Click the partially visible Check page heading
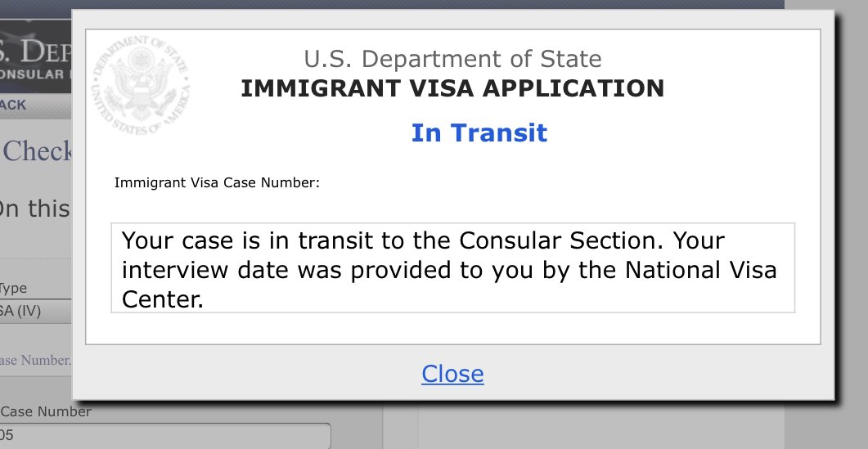Image resolution: width=868 pixels, height=449 pixels. (37, 150)
